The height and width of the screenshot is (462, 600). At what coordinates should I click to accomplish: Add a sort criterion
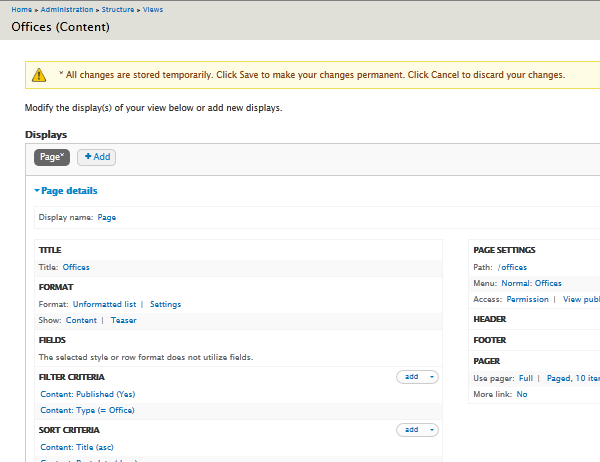411,430
